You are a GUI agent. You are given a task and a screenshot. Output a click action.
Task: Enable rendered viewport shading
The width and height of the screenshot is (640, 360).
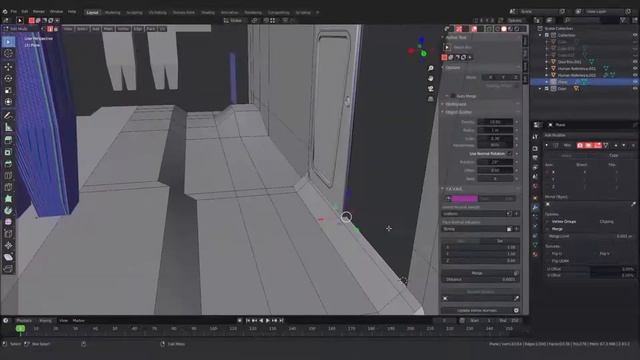tap(517, 29)
